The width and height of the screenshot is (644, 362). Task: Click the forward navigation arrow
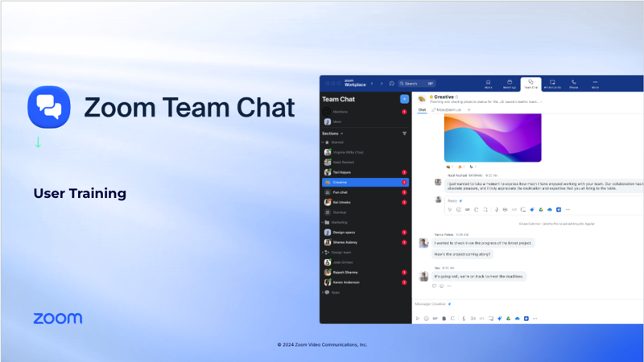(x=382, y=84)
